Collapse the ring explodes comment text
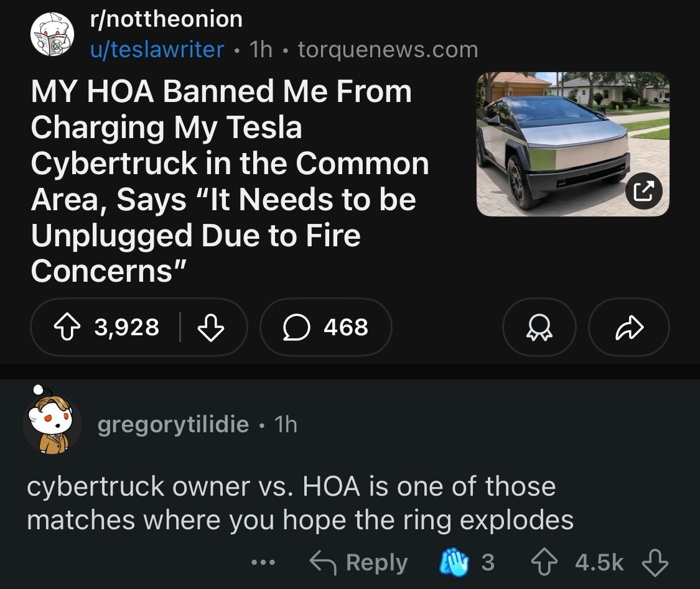The width and height of the screenshot is (700, 589). (300, 503)
